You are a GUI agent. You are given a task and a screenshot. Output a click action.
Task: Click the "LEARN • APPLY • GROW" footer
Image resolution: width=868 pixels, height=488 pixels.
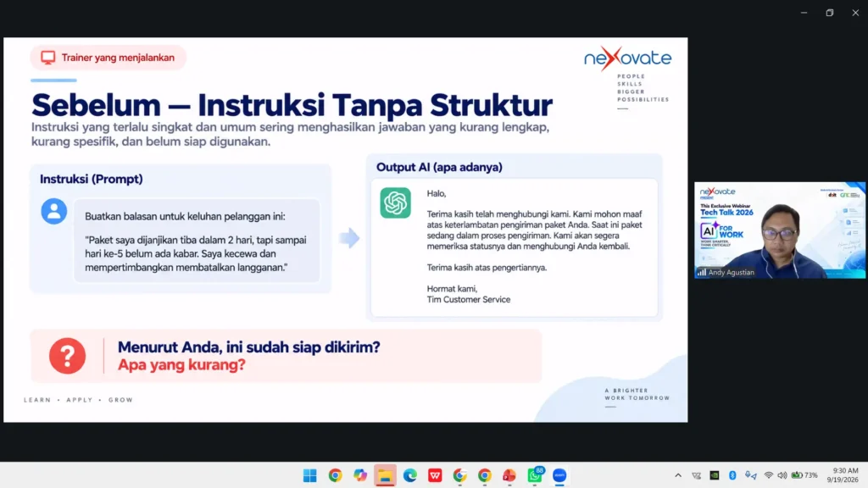(79, 400)
